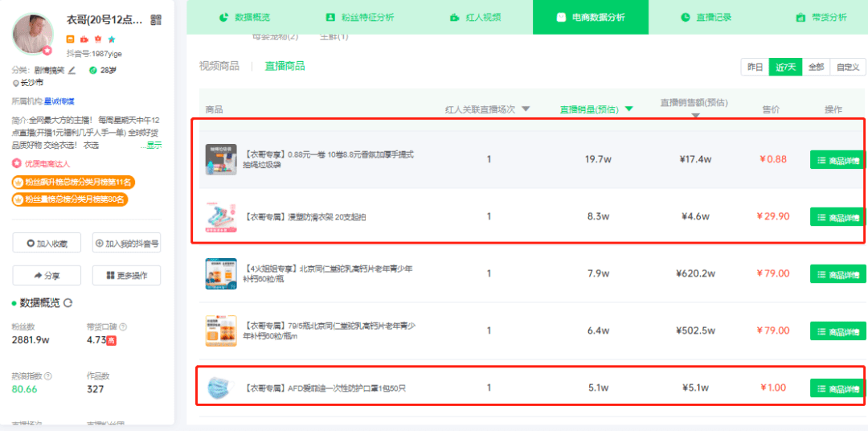Open 商品详情 for the 79/5瓶 calcium product
Image resolution: width=868 pixels, height=431 pixels.
point(837,330)
